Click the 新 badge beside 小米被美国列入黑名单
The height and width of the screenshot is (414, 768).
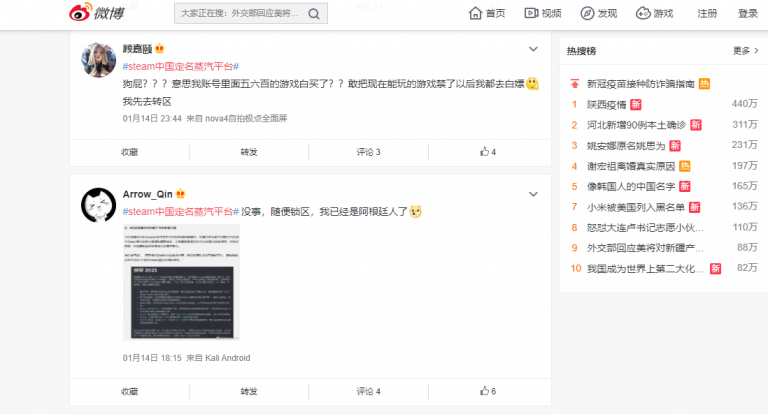[695, 207]
